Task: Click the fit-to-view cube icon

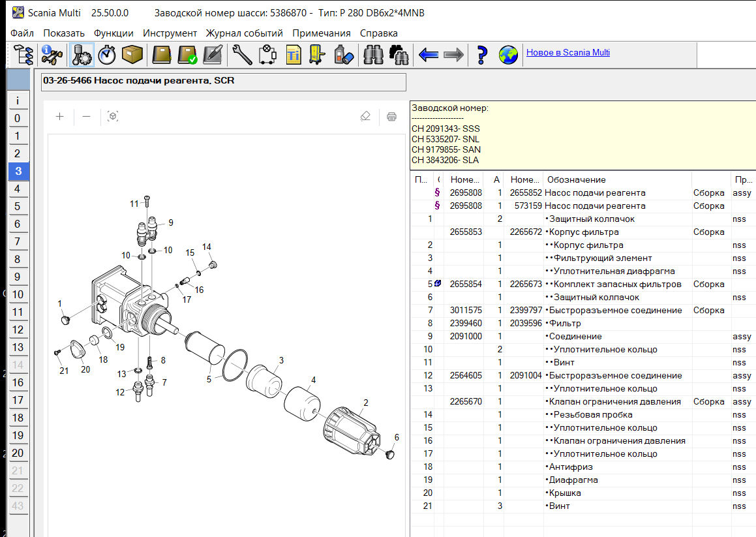Action: point(113,116)
